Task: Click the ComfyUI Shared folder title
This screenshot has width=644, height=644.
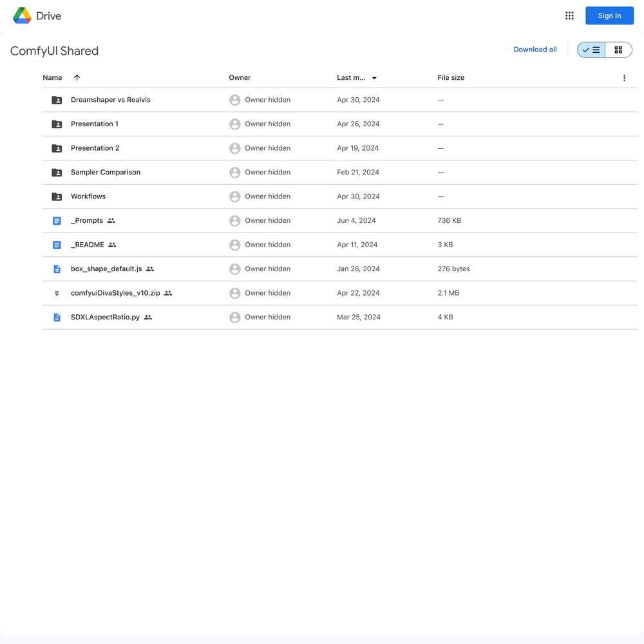Action: click(54, 51)
